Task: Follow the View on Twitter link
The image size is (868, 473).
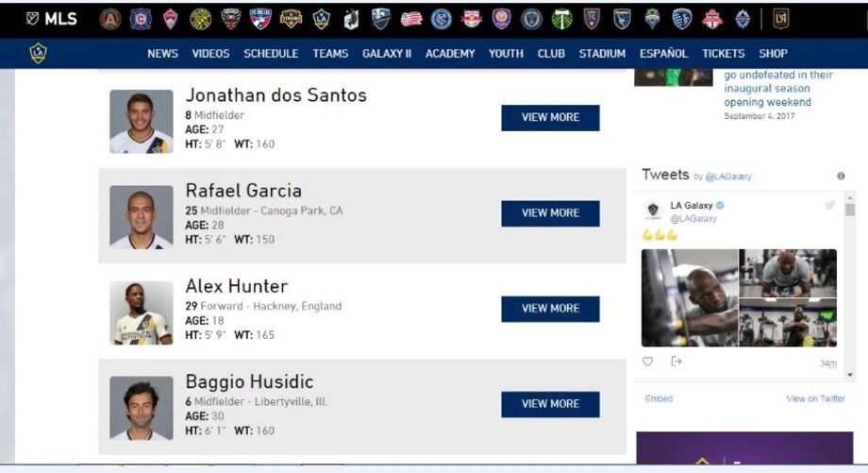Action: 815,398
